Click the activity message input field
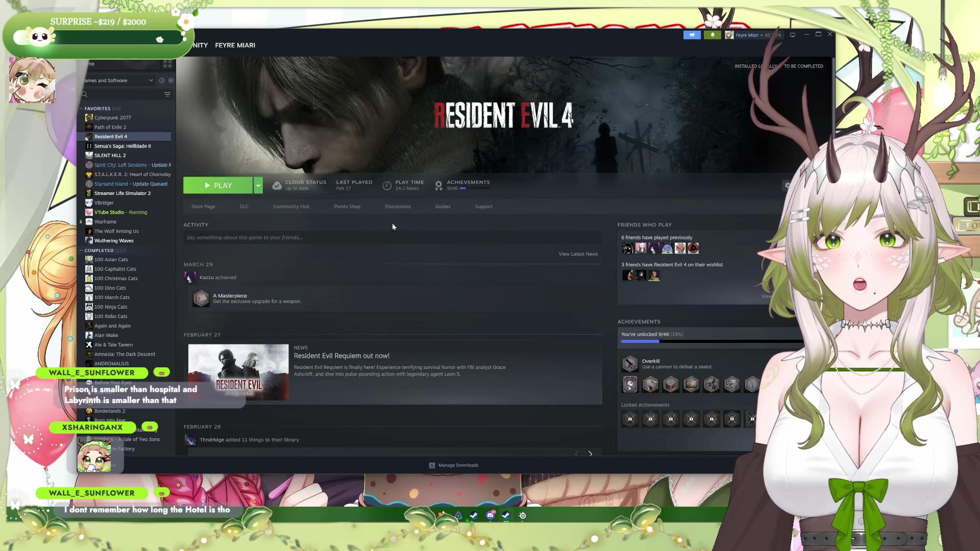 point(392,238)
